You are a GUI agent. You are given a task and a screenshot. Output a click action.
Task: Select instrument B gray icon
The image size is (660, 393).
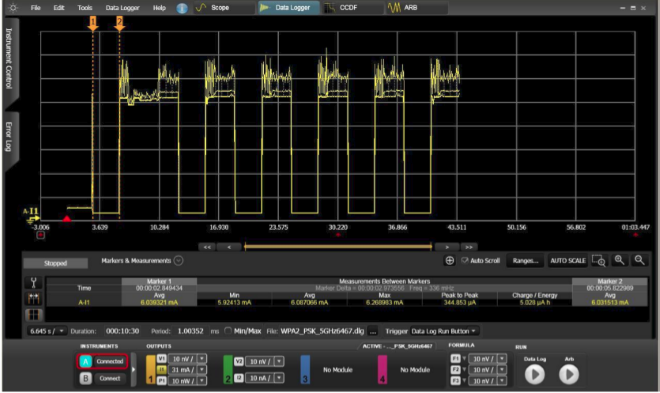point(85,378)
